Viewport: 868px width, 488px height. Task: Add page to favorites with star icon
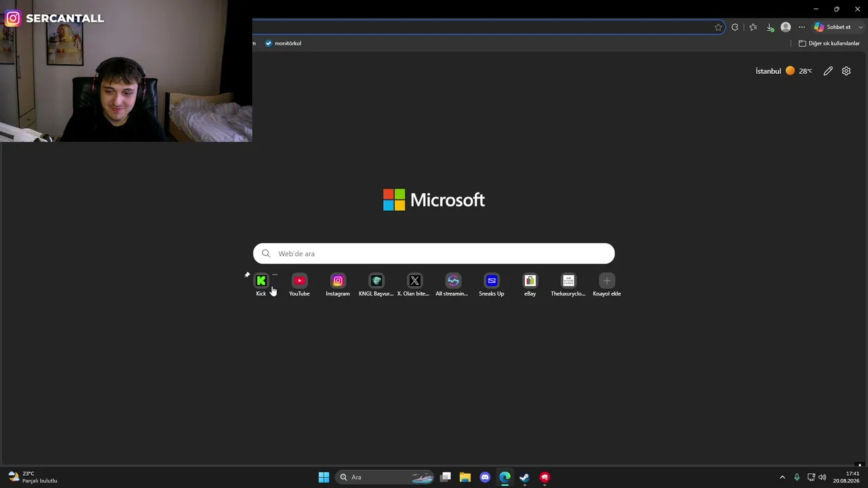pyautogui.click(x=718, y=27)
